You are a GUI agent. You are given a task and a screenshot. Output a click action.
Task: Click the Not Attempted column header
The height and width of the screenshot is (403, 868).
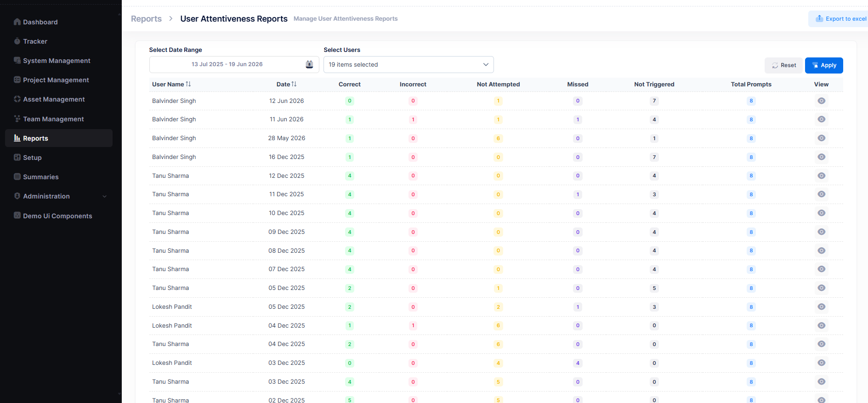(x=498, y=84)
